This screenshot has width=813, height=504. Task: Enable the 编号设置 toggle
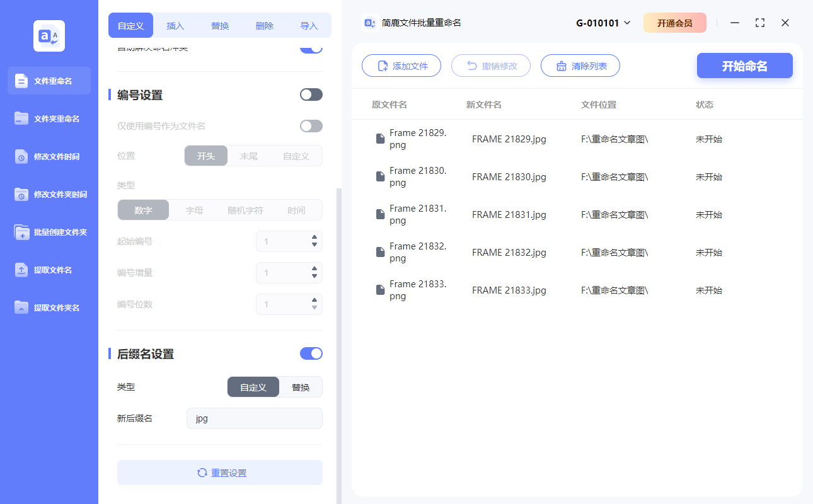[x=311, y=94]
